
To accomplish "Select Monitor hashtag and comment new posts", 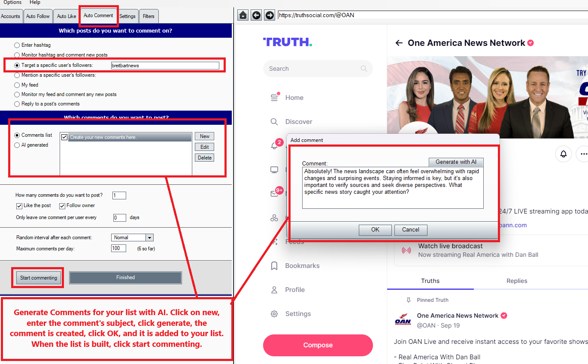I will (x=17, y=55).
